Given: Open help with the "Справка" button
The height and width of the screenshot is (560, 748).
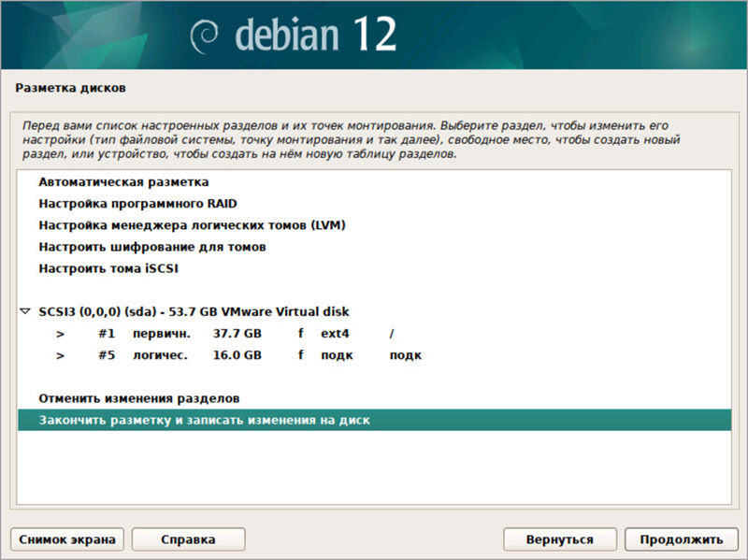Looking at the screenshot, I should [188, 539].
